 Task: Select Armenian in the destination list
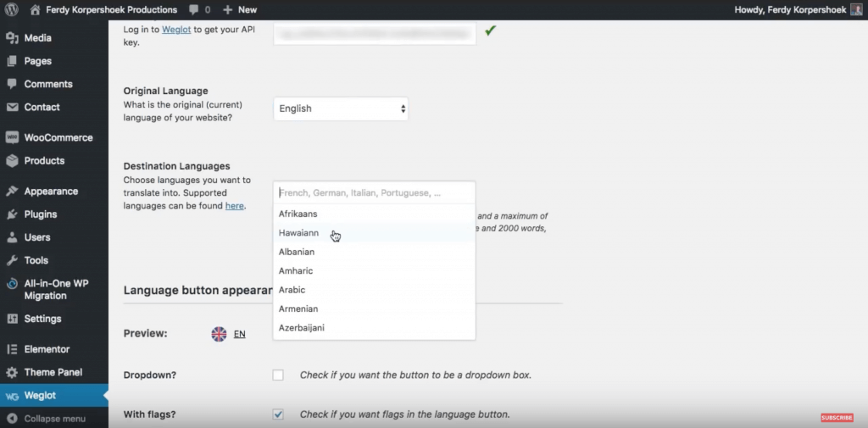click(x=298, y=308)
